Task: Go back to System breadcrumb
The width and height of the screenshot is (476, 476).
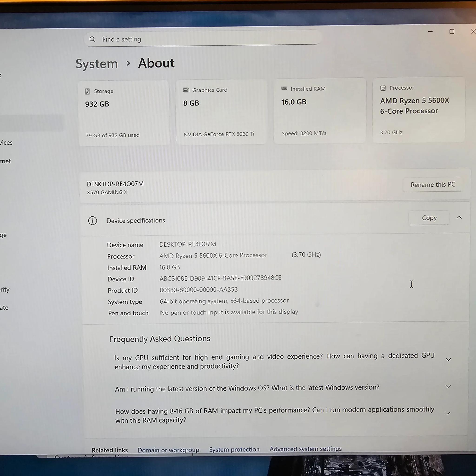Action: click(x=97, y=64)
